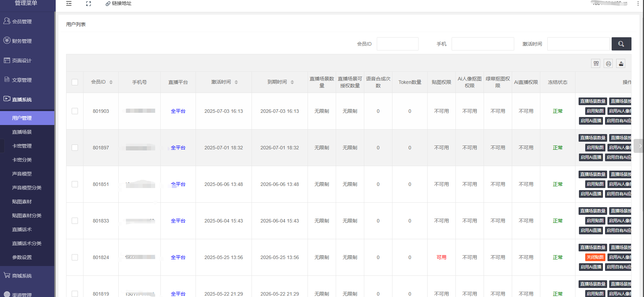
Task: Tick the select-all checkbox in table header
Action: 75,82
